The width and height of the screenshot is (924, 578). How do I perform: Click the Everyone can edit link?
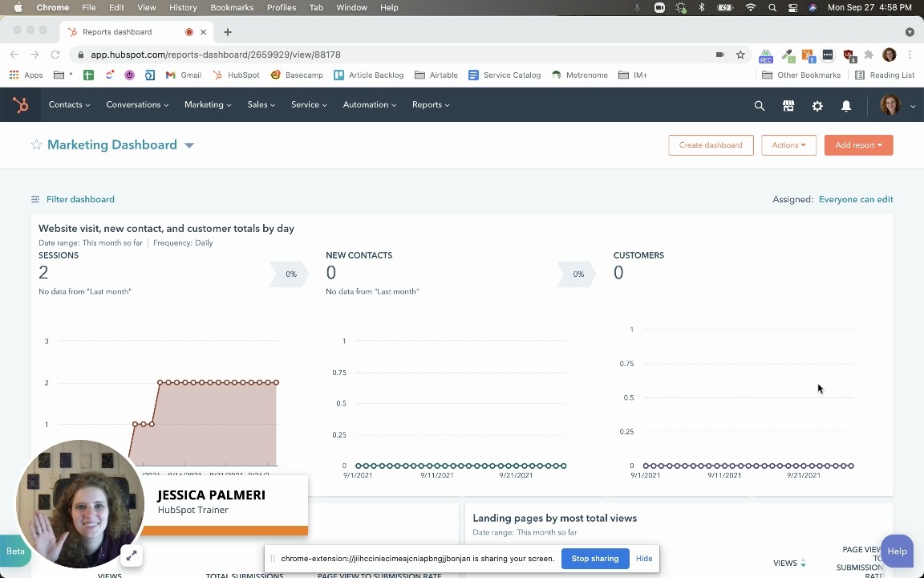pos(855,199)
